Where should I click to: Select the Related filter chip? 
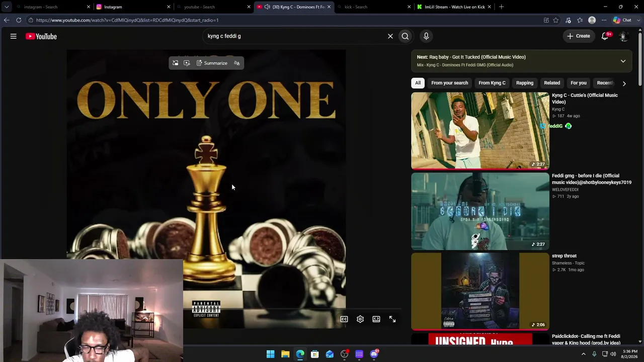[552, 83]
